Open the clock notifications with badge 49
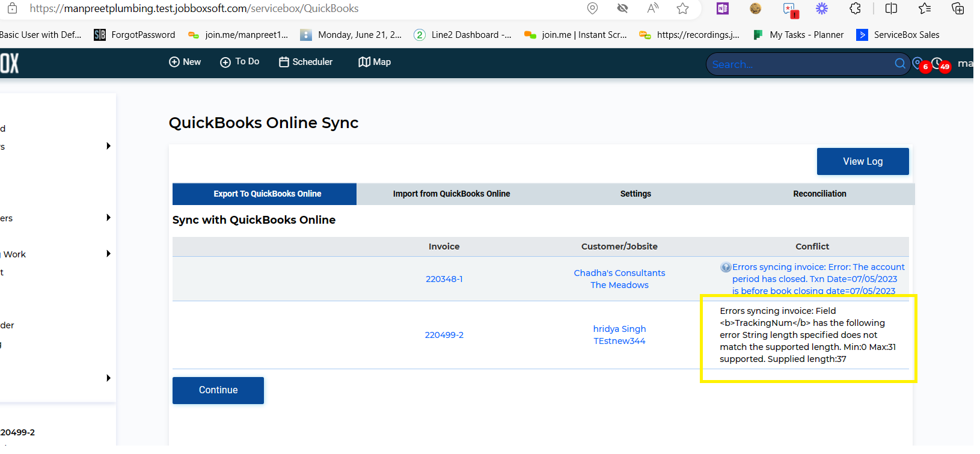Viewport: 980px width, 454px height. (x=942, y=64)
